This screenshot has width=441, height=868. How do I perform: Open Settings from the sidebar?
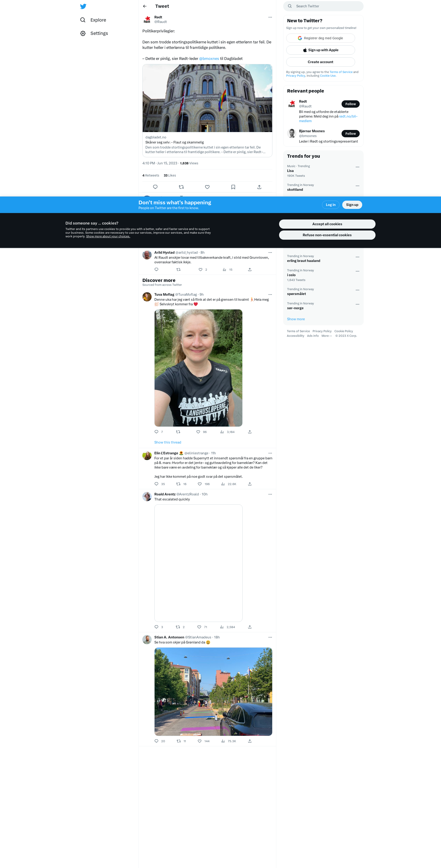94,33
